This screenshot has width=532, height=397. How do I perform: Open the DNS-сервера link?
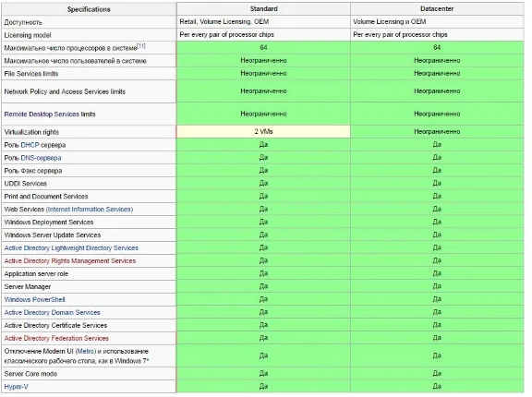41,158
